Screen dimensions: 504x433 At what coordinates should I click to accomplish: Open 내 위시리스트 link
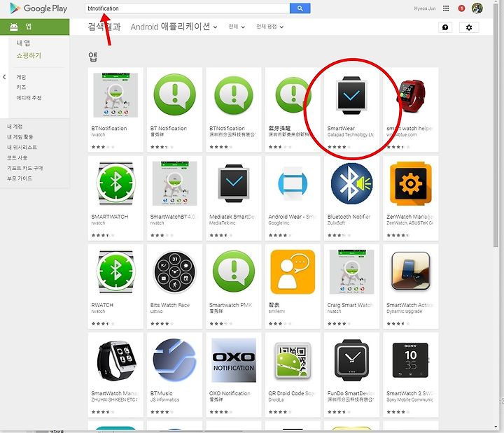tap(22, 147)
